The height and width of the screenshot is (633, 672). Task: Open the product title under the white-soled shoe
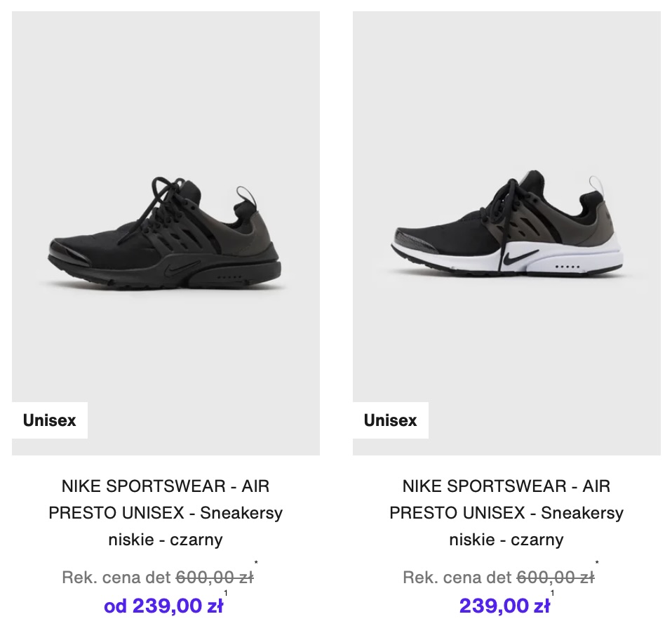coord(506,512)
